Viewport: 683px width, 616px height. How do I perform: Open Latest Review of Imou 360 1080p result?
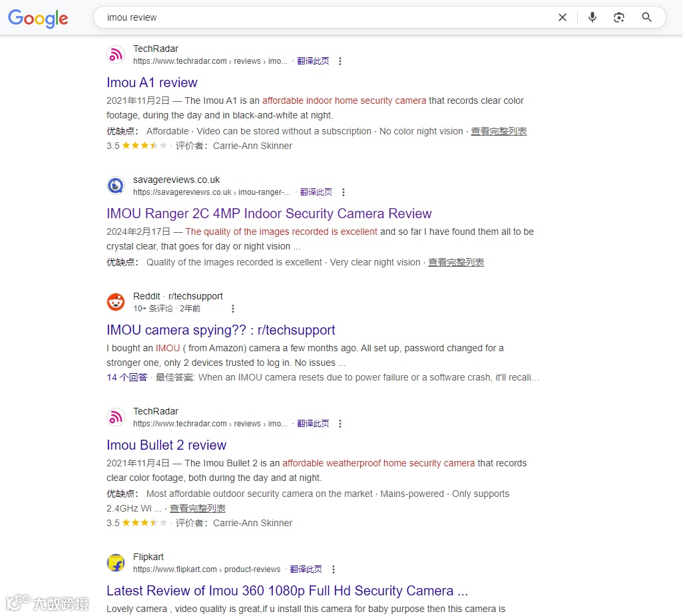click(287, 591)
